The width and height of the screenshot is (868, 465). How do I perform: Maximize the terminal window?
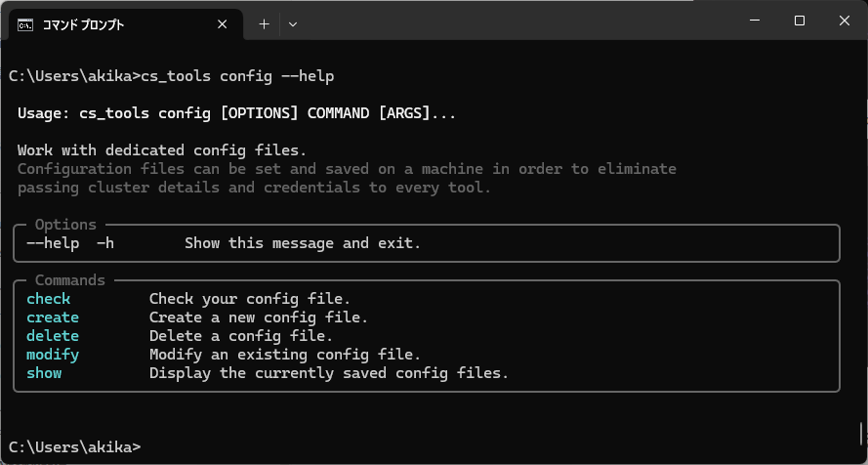click(x=799, y=21)
